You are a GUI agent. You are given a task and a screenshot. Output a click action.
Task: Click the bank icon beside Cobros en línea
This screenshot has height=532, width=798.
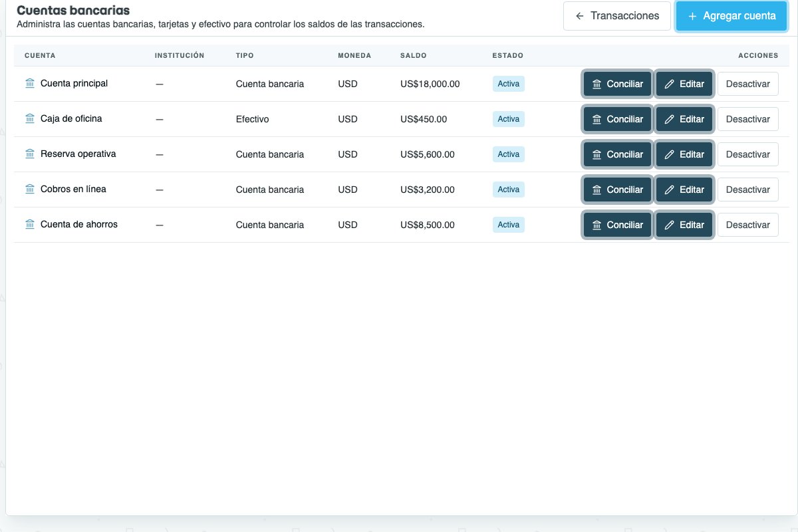click(x=29, y=190)
